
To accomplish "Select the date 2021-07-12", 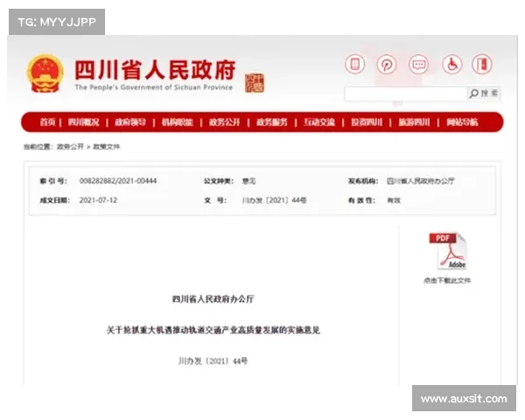I will [98, 200].
